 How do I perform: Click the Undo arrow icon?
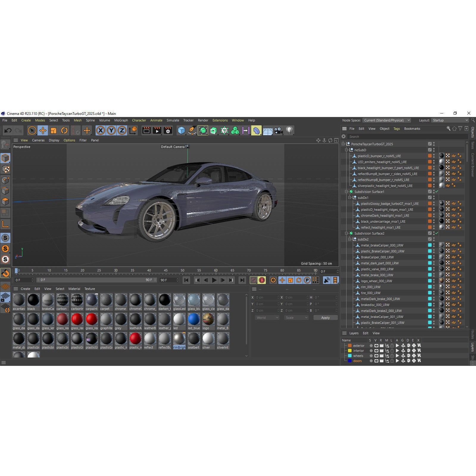[x=8, y=130]
